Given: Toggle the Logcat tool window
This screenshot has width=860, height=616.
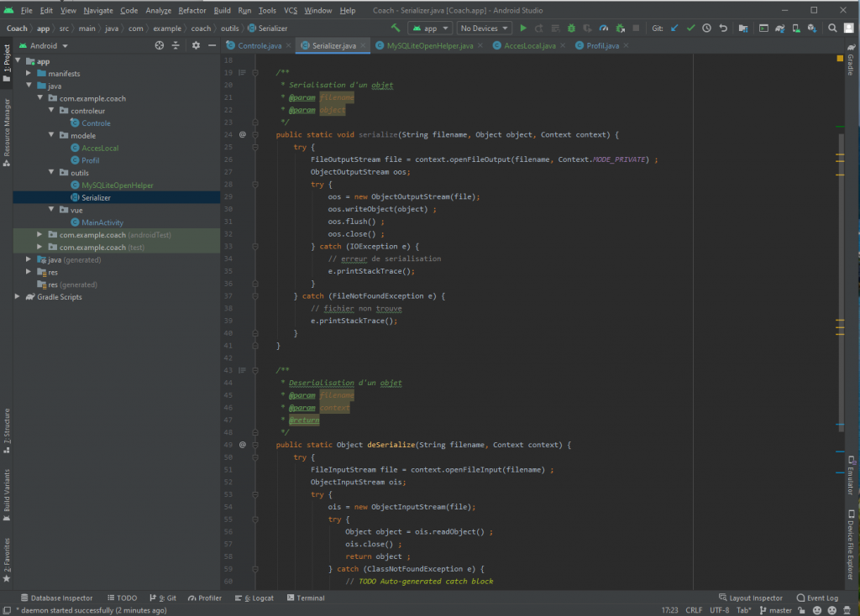Looking at the screenshot, I should tap(257, 598).
